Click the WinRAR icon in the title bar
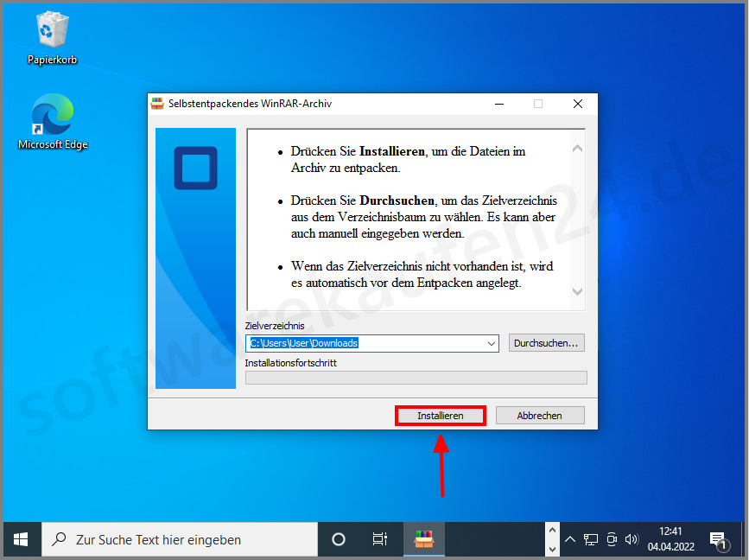 click(x=158, y=103)
